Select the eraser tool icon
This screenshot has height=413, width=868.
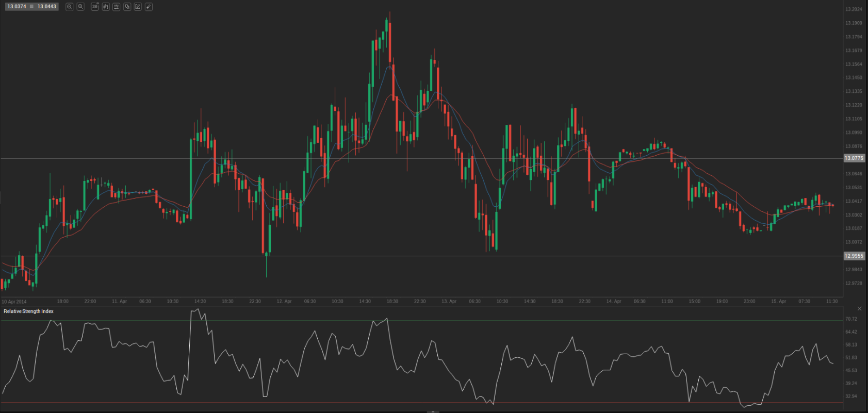tap(149, 7)
